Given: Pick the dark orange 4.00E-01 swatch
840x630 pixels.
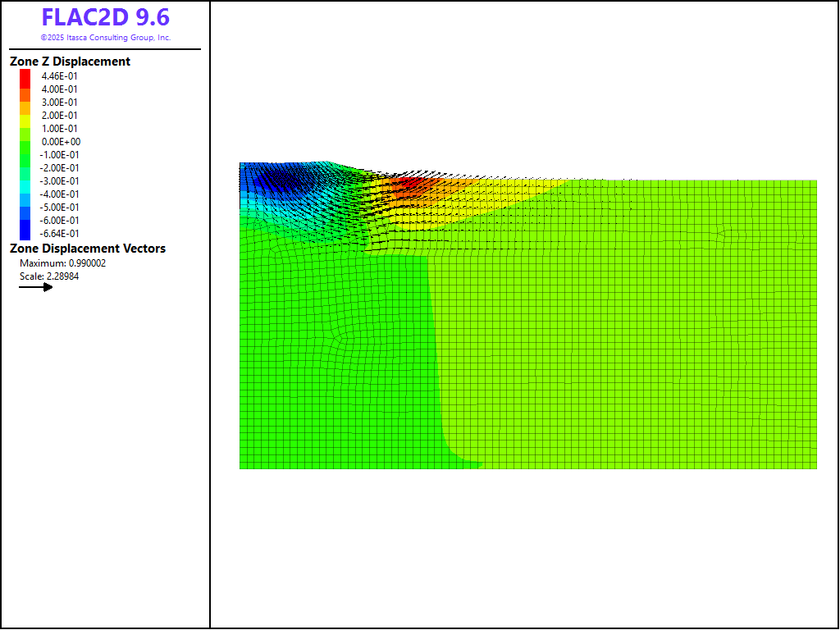Looking at the screenshot, I should click(x=25, y=89).
